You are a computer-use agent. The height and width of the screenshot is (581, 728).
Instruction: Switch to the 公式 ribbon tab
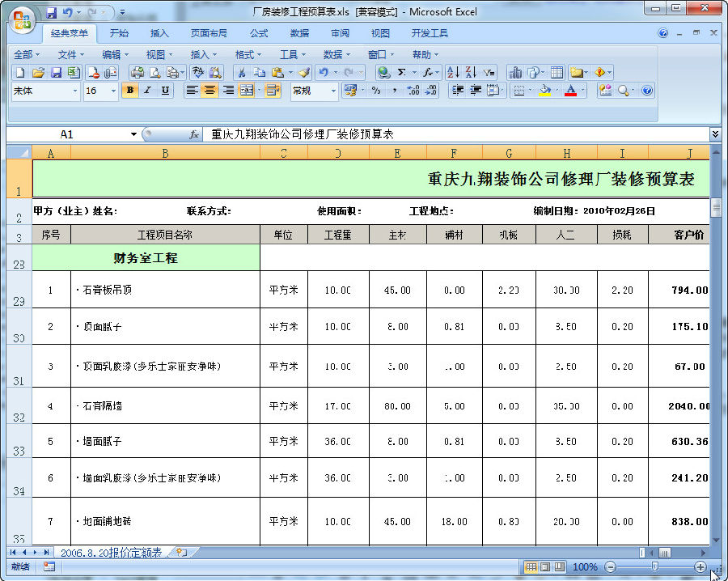pyautogui.click(x=258, y=32)
